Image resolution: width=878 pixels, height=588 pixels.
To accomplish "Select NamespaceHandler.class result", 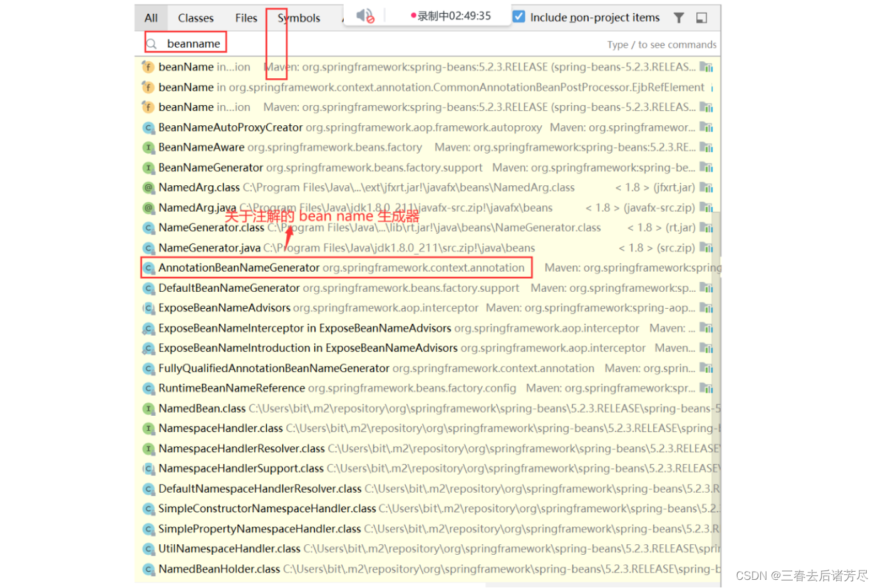I will pyautogui.click(x=428, y=428).
